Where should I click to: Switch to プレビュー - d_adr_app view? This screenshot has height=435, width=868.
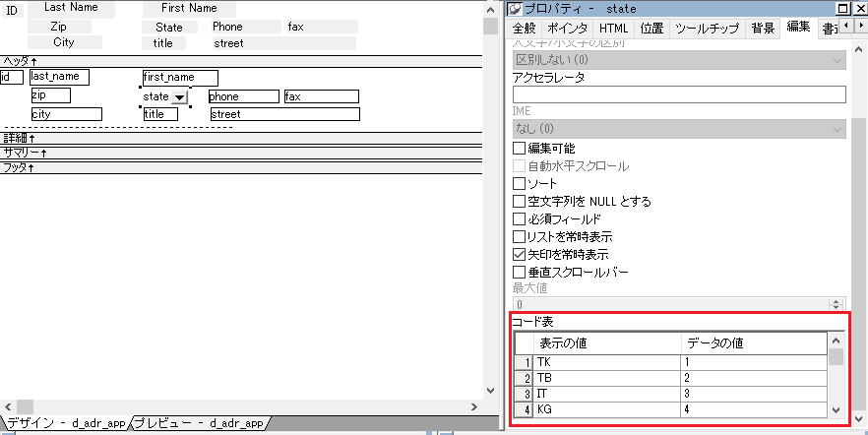[200, 423]
